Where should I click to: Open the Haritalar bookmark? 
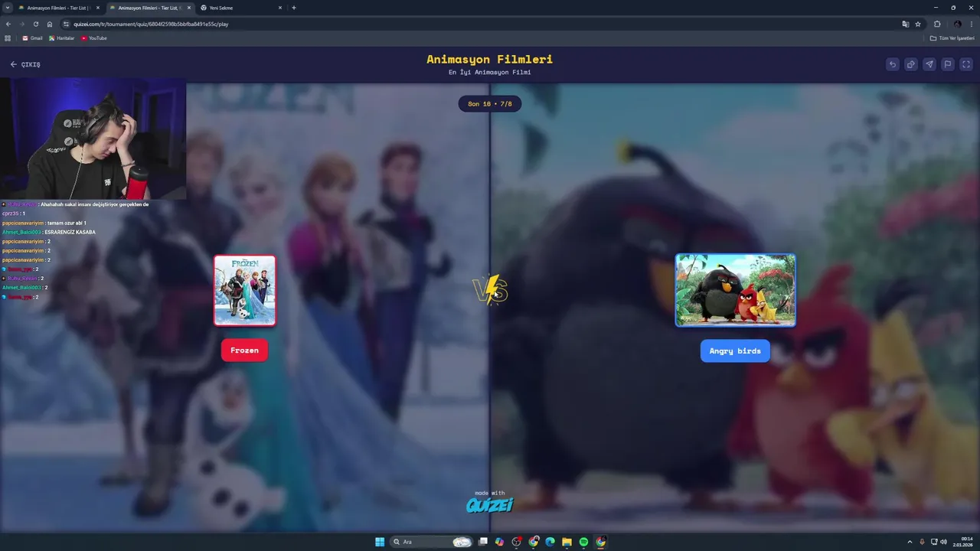pyautogui.click(x=62, y=38)
